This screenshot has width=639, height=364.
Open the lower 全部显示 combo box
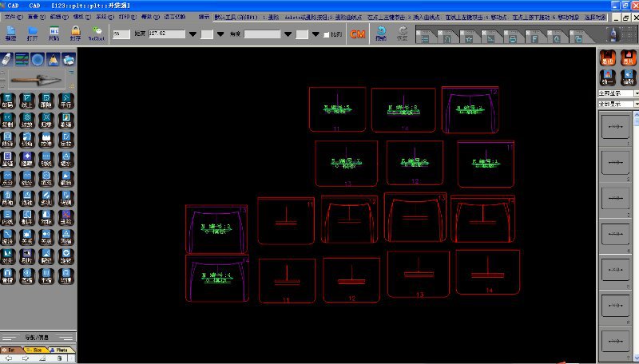pyautogui.click(x=618, y=104)
